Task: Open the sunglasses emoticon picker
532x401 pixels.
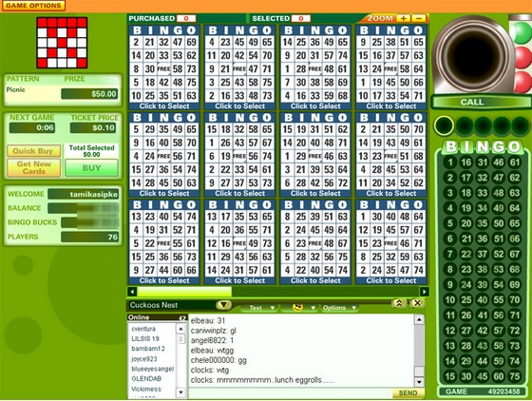Action: [x=300, y=308]
